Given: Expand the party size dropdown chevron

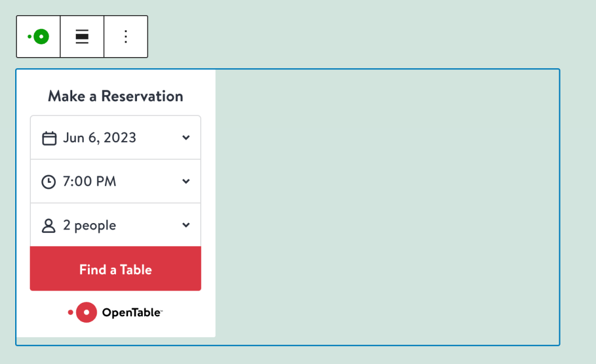Looking at the screenshot, I should (x=186, y=225).
